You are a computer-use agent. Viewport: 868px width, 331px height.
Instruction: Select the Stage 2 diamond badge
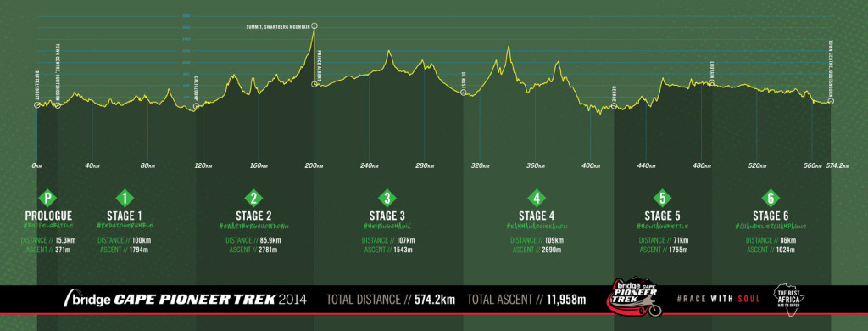pyautogui.click(x=253, y=198)
